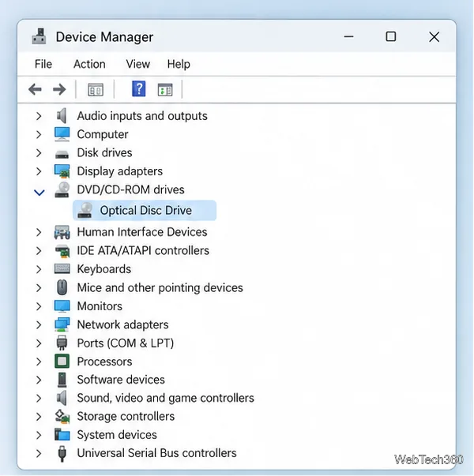Click the Monitors icon
Image resolution: width=474 pixels, height=476 pixels.
pos(62,306)
